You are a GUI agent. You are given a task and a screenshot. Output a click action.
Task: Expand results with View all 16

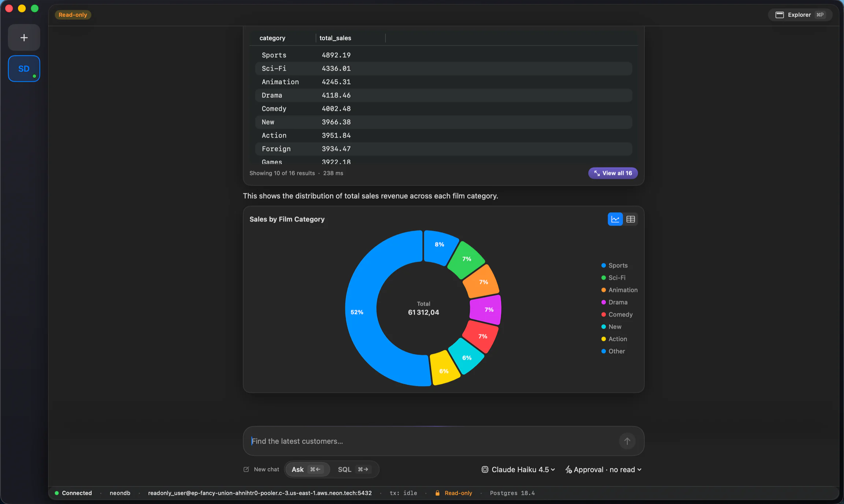(x=613, y=173)
